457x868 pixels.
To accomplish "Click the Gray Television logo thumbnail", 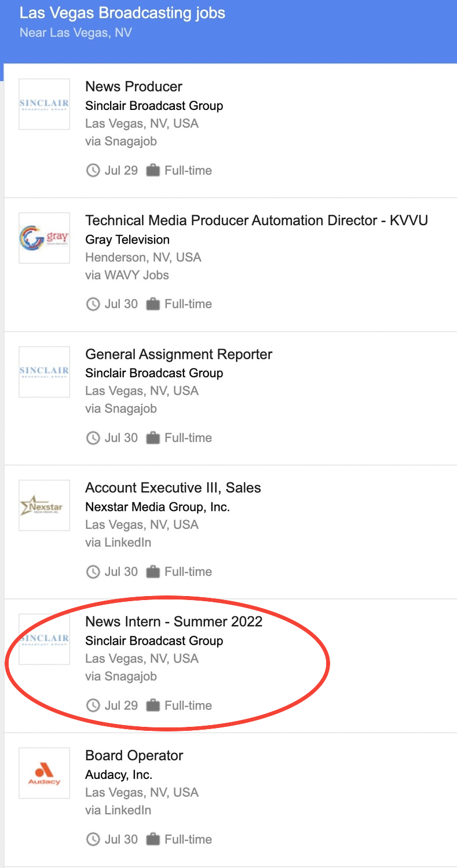I will 45,238.
